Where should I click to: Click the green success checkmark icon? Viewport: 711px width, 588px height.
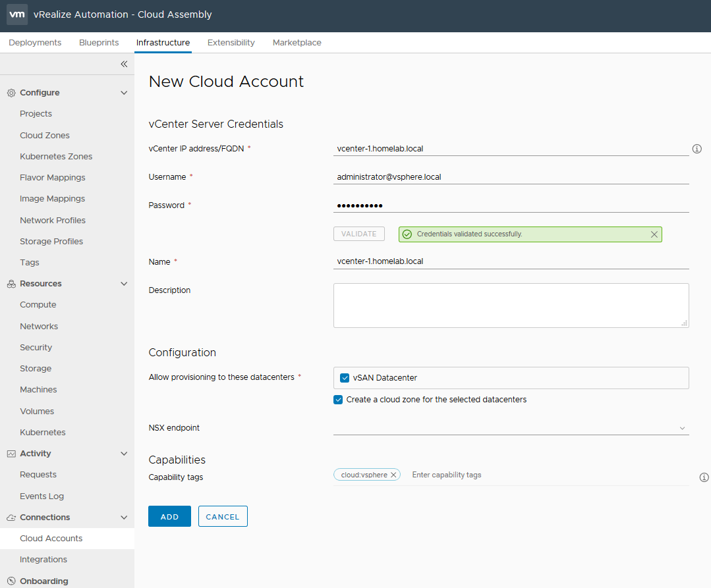407,234
